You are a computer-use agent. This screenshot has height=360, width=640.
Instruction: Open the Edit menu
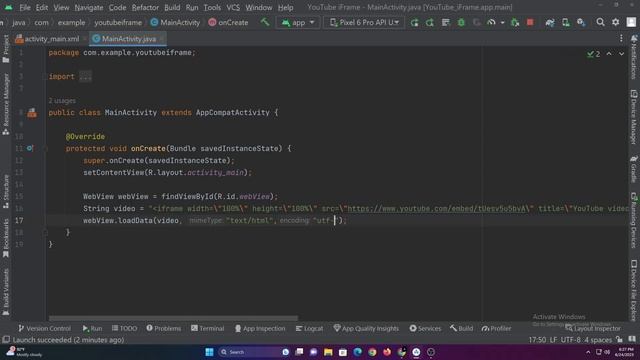point(42,7)
